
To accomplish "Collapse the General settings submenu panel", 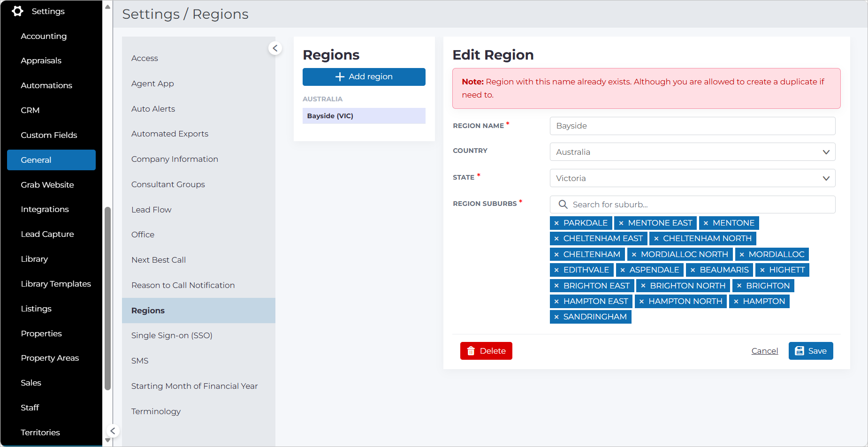I will [275, 48].
